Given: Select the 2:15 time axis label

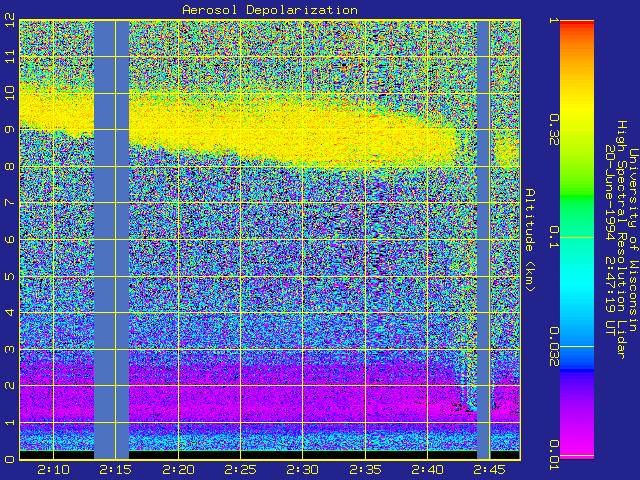Looking at the screenshot, I should pos(116,470).
